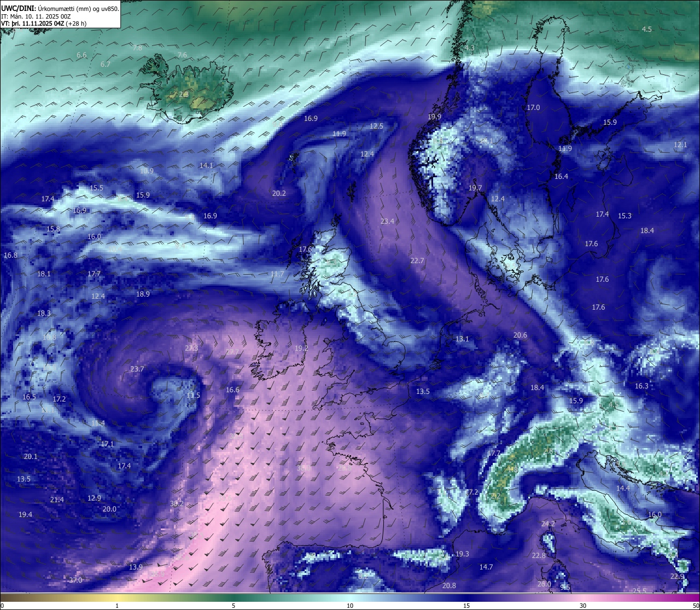The width and height of the screenshot is (700, 610).
Task: Click the map value 21.4
Action: [57, 499]
